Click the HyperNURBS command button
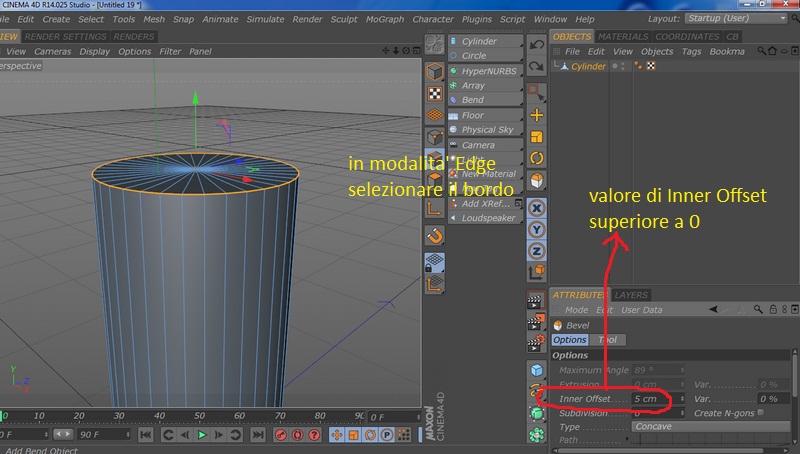The height and width of the screenshot is (454, 800). [486, 72]
